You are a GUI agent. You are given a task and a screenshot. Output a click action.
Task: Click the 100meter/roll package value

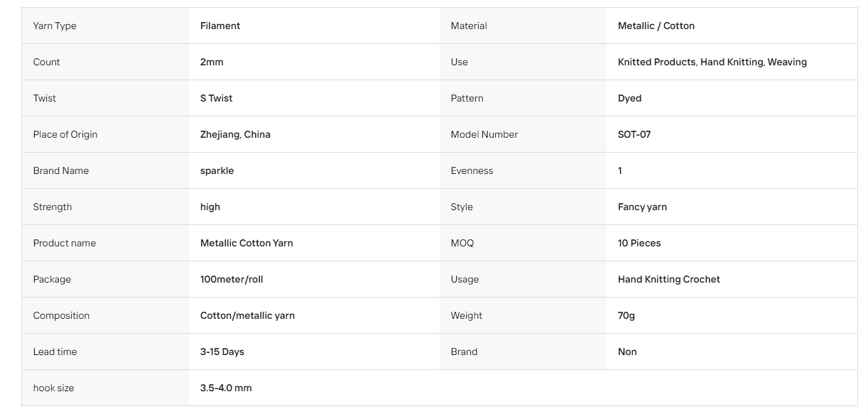232,279
